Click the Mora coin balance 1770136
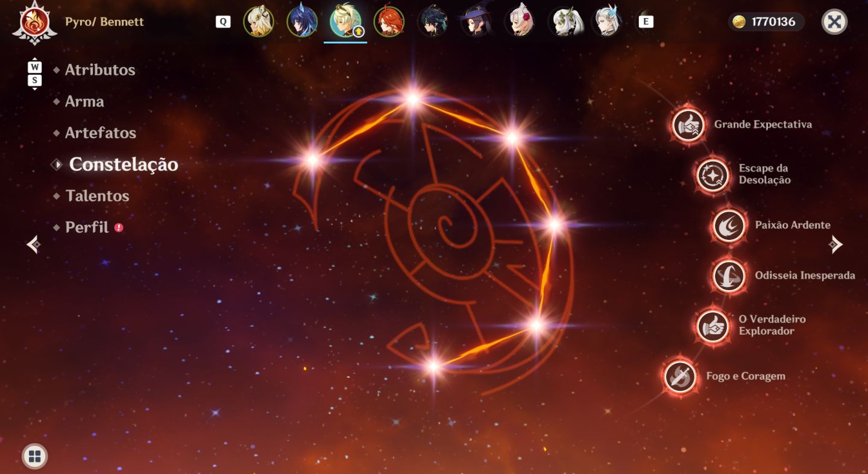Image resolution: width=868 pixels, height=474 pixels. click(766, 22)
